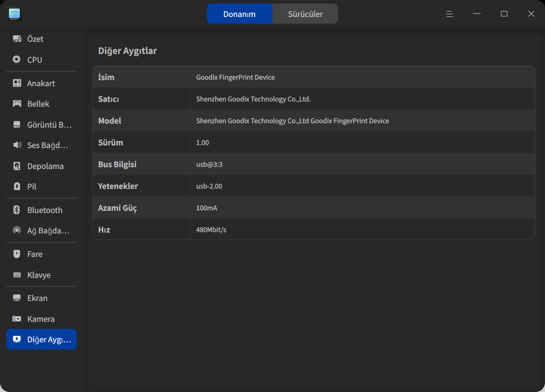Click the Goodix FingerPrint Device name value
Screen dimensions: 545x392
tap(235, 77)
